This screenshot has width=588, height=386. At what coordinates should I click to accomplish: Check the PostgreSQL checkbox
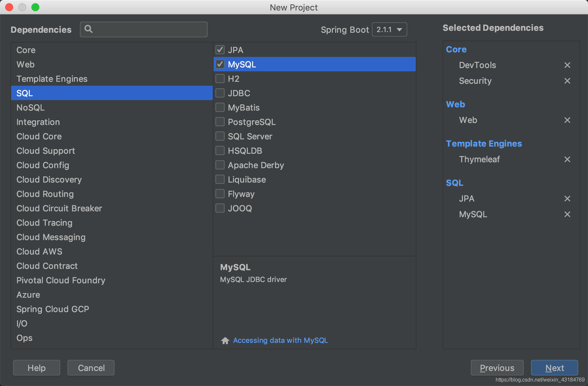(x=220, y=122)
